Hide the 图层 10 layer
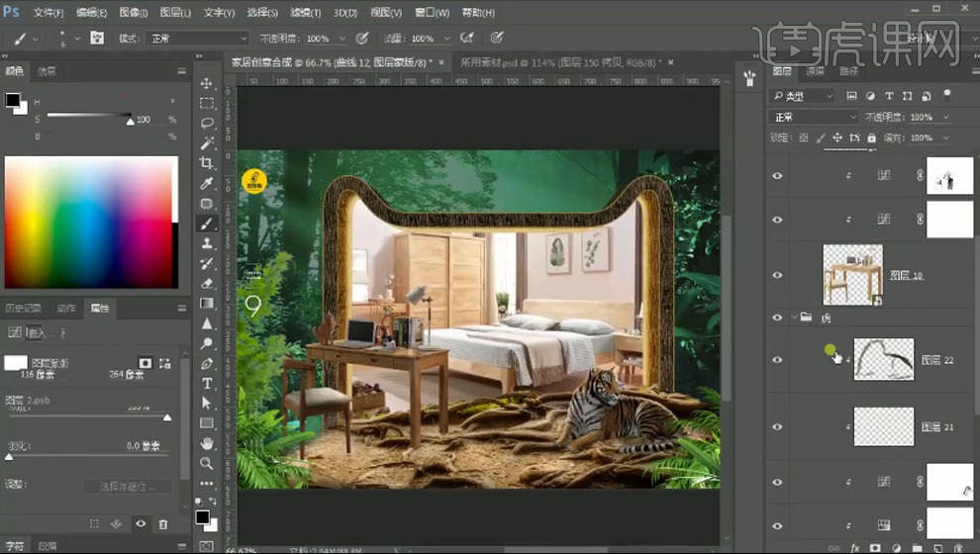This screenshot has width=980, height=554. [x=777, y=275]
